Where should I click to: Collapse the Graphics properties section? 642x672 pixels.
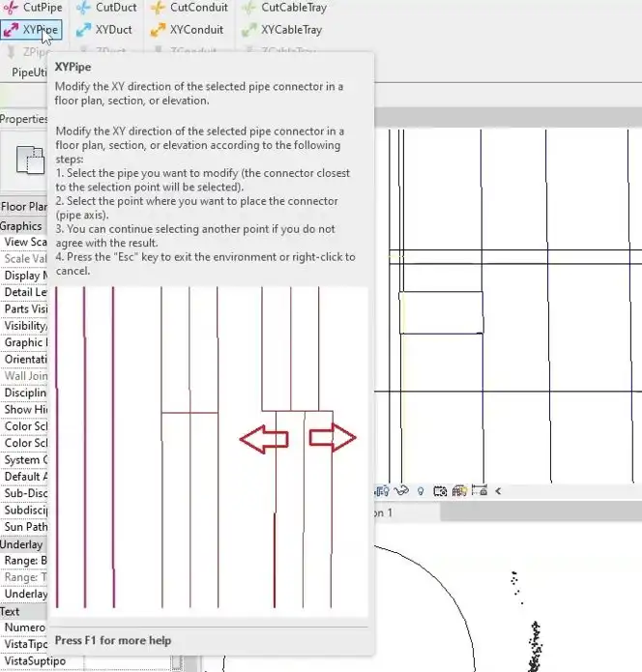(x=23, y=226)
